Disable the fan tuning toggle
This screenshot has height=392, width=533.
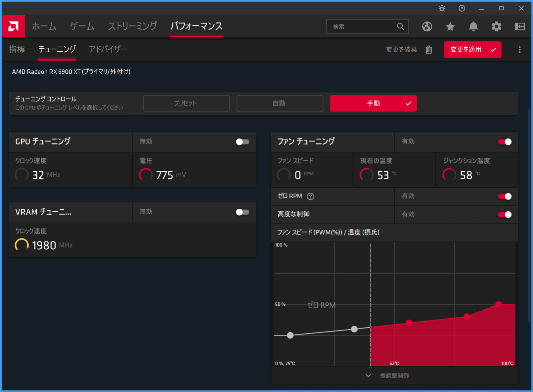pos(505,142)
